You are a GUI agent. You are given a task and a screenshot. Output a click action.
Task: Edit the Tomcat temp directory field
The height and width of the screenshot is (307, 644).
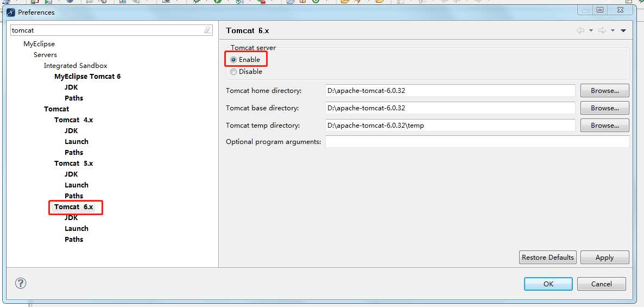pos(450,126)
